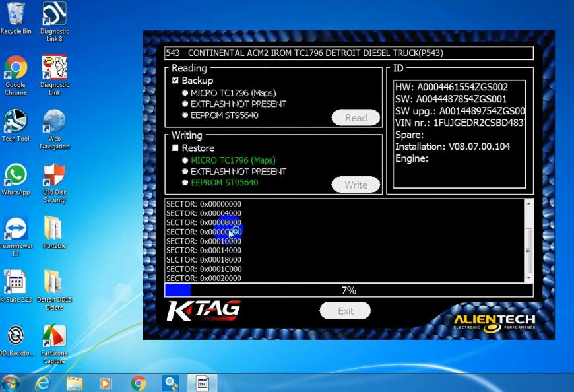Click log line SECTOR: 0x00020000
The width and height of the screenshot is (574, 392).
click(203, 278)
